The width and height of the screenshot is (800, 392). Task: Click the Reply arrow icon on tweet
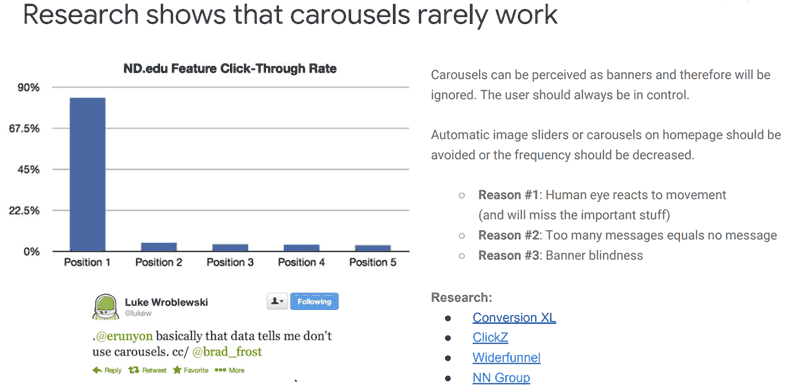pyautogui.click(x=97, y=370)
